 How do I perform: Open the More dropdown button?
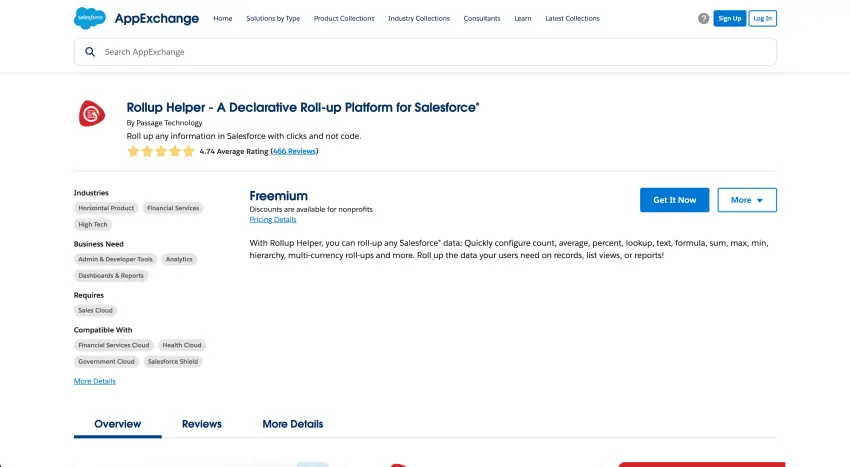tap(746, 200)
